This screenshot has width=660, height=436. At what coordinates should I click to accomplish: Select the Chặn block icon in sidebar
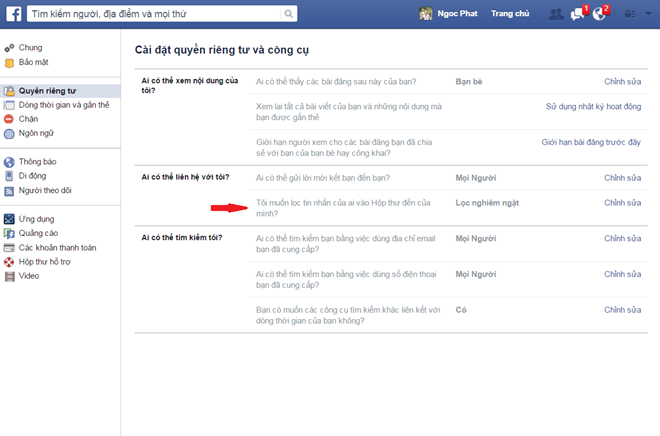pyautogui.click(x=9, y=119)
